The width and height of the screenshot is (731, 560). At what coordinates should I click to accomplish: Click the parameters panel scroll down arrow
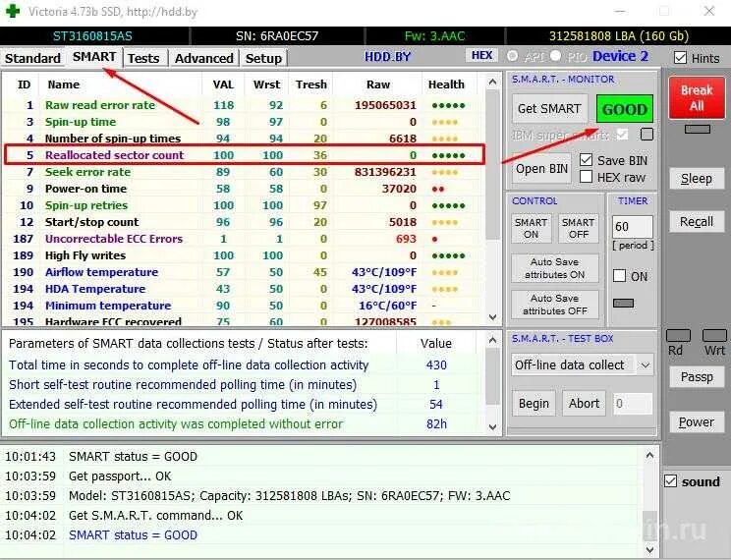[x=493, y=426]
